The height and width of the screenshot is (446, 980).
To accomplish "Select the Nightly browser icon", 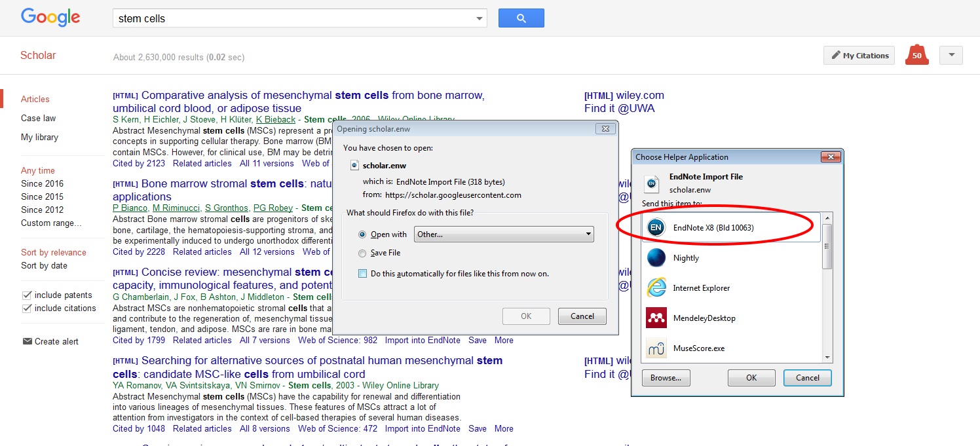I will click(x=656, y=257).
